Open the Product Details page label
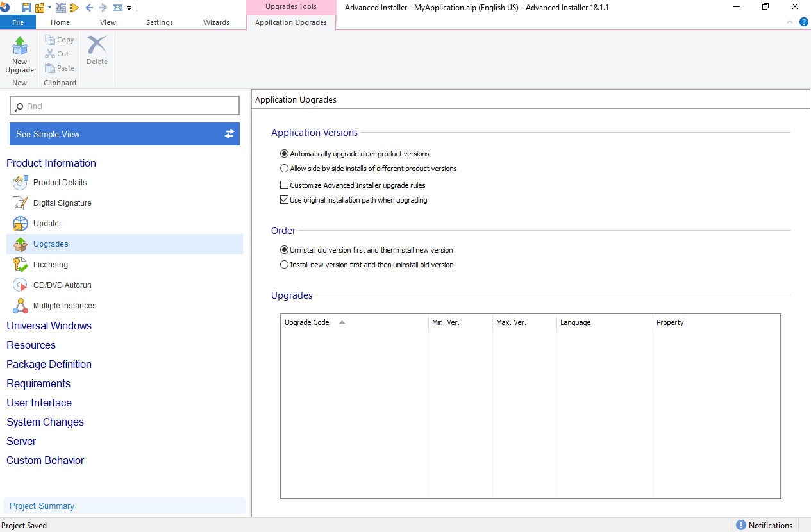 pyautogui.click(x=60, y=183)
